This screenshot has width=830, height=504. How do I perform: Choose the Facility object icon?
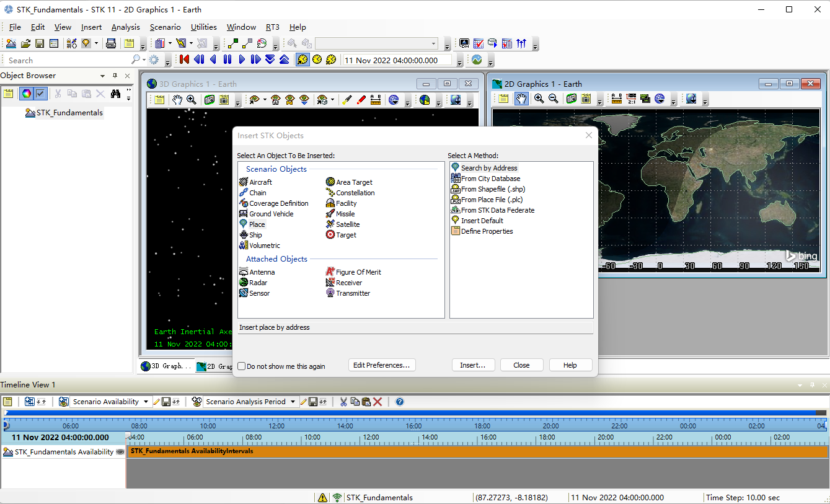pos(331,203)
